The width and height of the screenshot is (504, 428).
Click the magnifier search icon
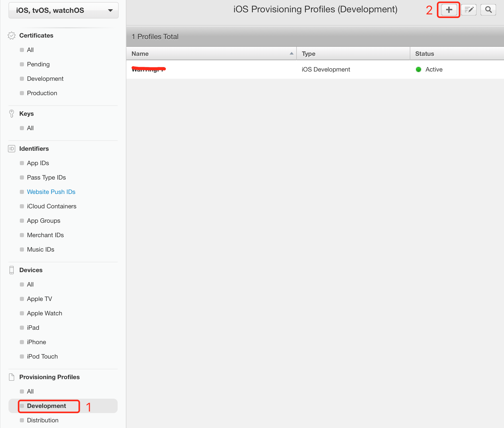488,10
